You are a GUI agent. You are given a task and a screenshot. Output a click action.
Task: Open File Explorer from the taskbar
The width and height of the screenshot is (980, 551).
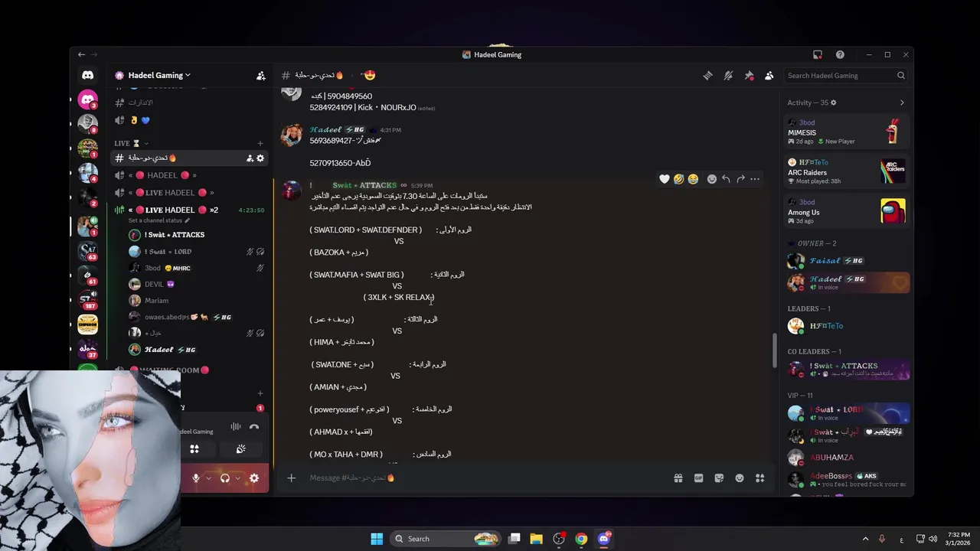537,539
